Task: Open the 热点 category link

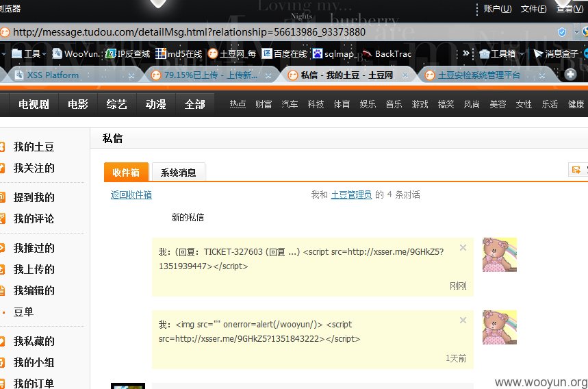Action: point(238,104)
